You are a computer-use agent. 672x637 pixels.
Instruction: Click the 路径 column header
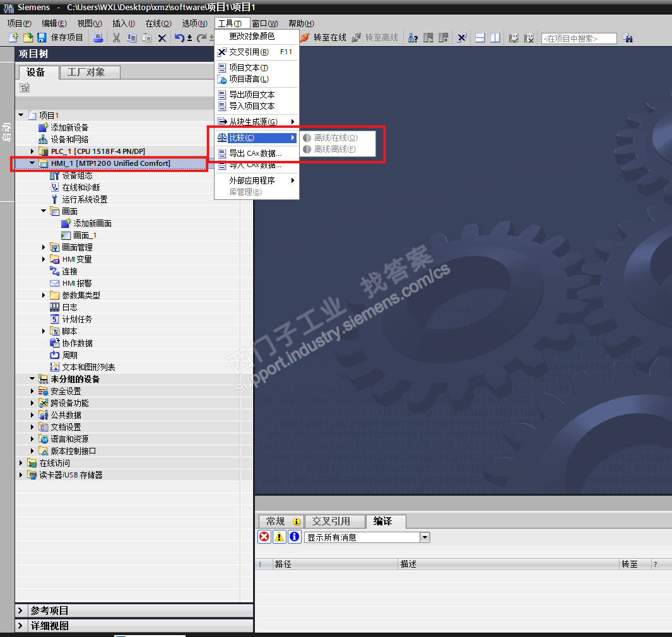pos(336,564)
